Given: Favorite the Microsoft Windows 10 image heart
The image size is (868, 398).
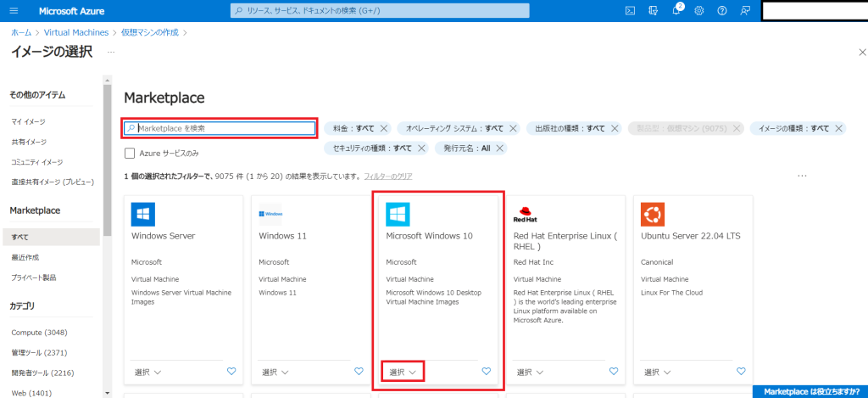Looking at the screenshot, I should coord(486,372).
